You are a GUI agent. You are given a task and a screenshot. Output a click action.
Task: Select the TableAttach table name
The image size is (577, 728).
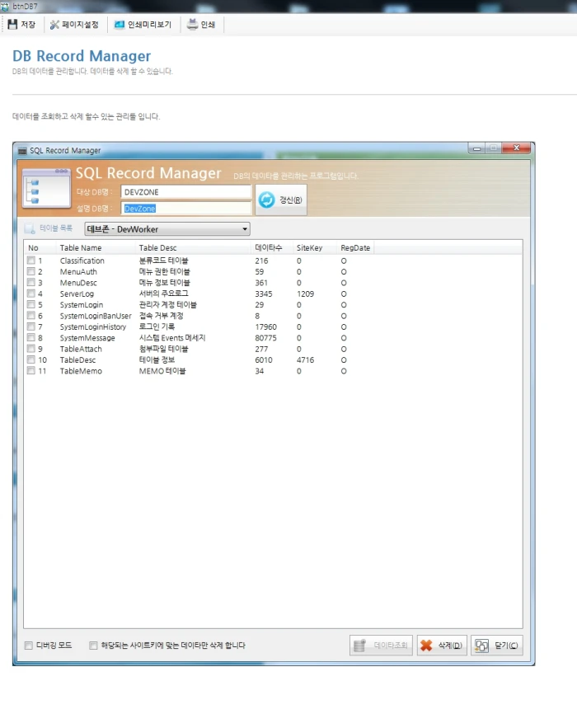pos(81,349)
